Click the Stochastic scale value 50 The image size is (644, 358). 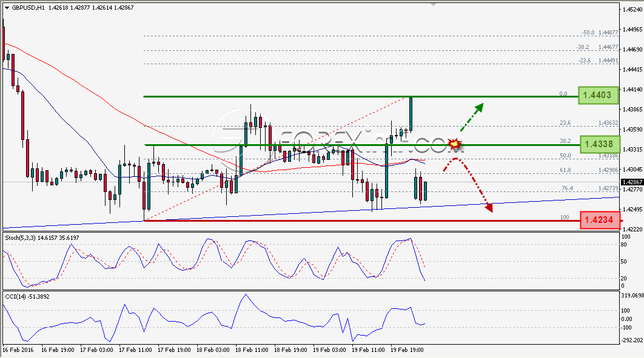point(624,262)
